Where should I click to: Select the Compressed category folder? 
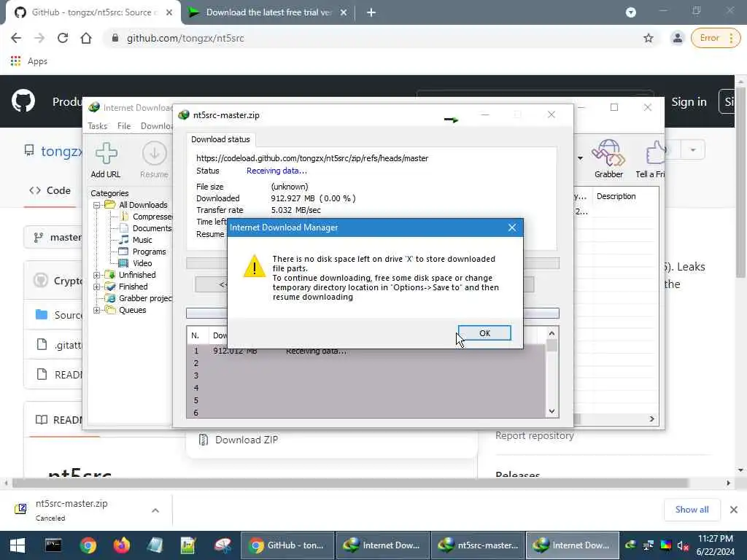click(147, 217)
